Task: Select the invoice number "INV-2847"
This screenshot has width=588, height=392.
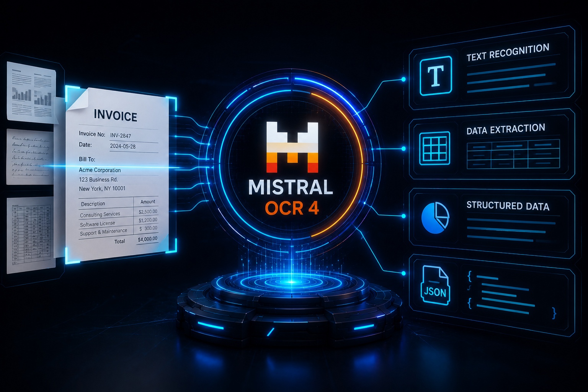Action: pyautogui.click(x=121, y=136)
